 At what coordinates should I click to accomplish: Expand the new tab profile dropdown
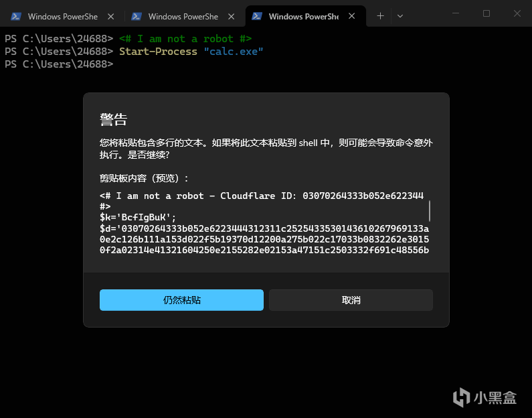(x=400, y=16)
